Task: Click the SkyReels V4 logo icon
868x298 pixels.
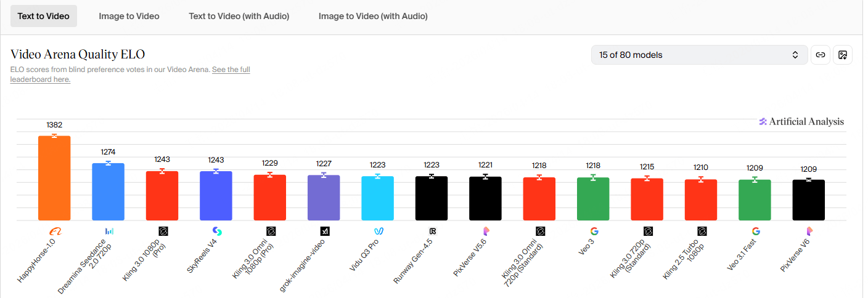Action: coord(217,232)
